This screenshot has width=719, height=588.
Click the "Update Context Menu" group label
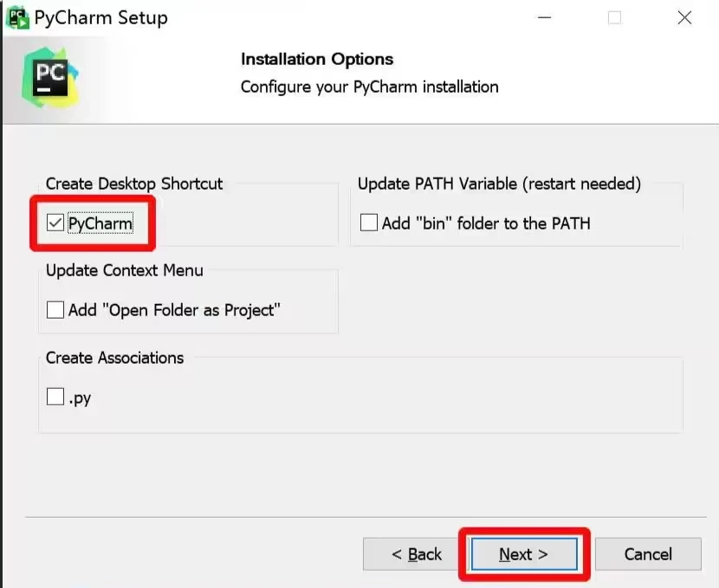[x=125, y=270]
